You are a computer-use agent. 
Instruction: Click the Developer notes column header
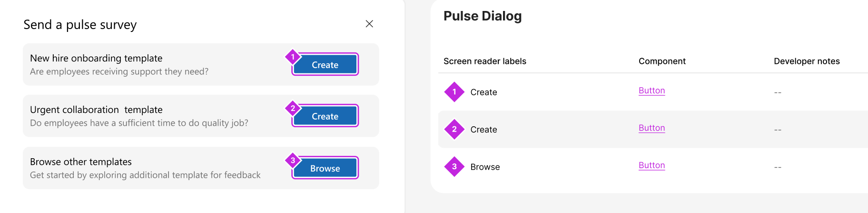[x=807, y=61]
